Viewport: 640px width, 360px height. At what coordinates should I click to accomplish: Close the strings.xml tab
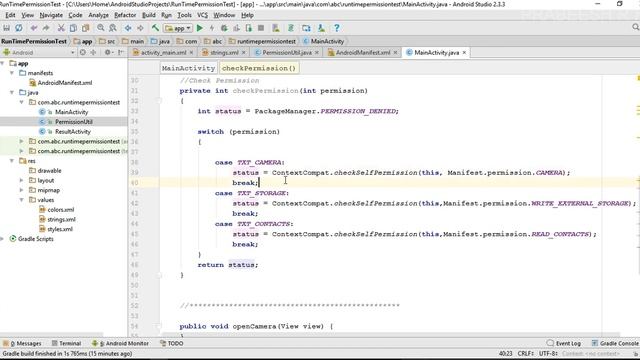(x=244, y=53)
